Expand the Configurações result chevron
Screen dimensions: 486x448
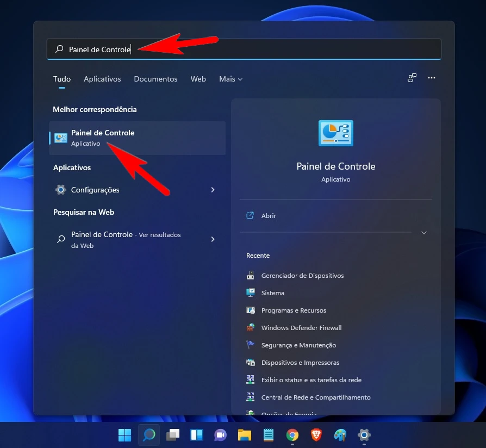213,189
